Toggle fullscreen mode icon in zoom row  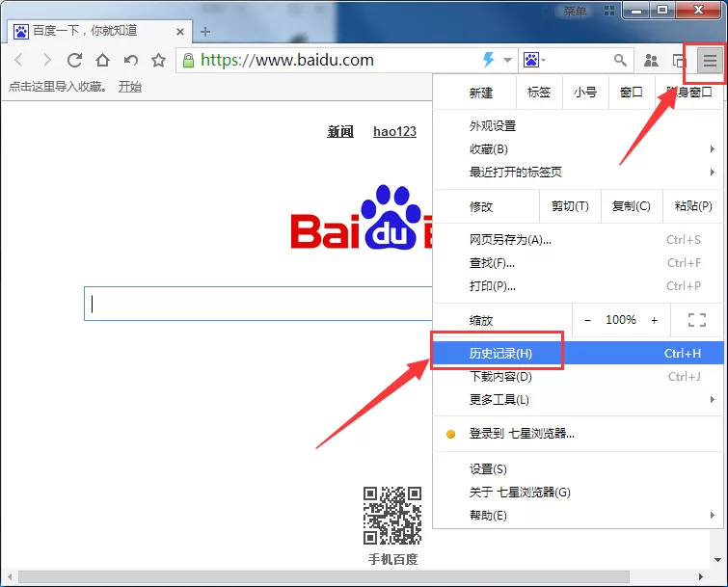697,320
